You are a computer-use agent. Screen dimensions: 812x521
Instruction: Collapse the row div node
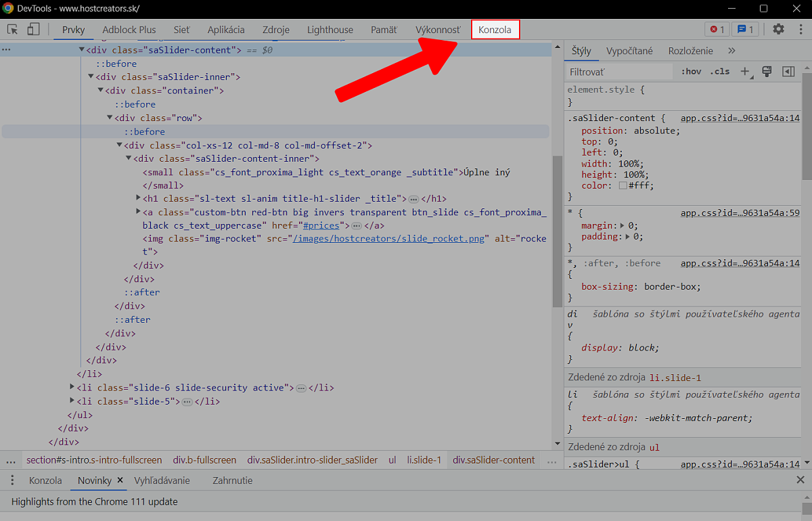click(110, 118)
